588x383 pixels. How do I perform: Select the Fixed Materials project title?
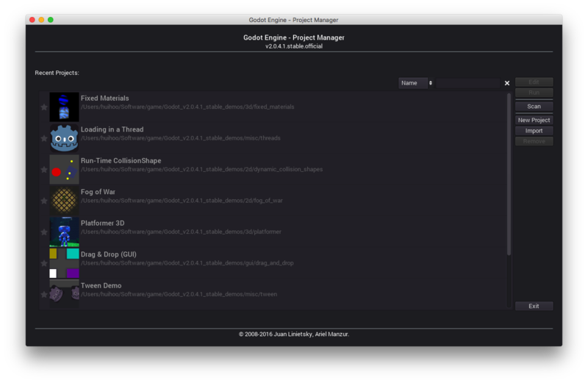pyautogui.click(x=104, y=99)
